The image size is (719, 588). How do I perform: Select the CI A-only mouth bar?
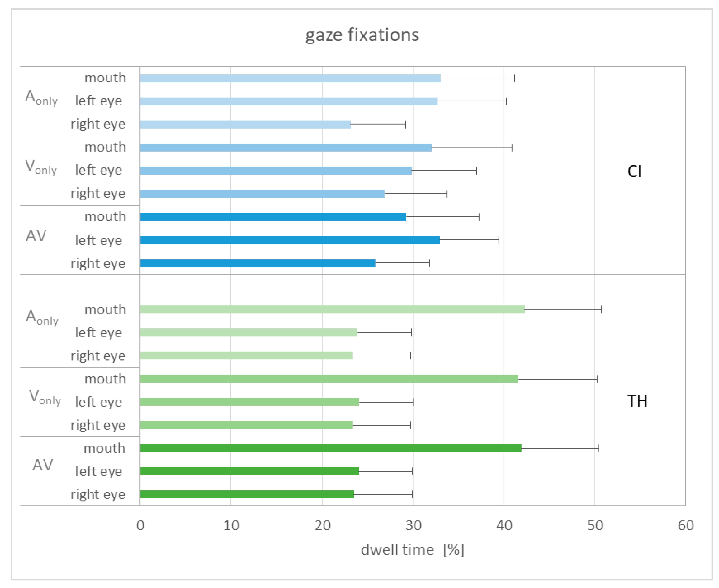point(290,78)
